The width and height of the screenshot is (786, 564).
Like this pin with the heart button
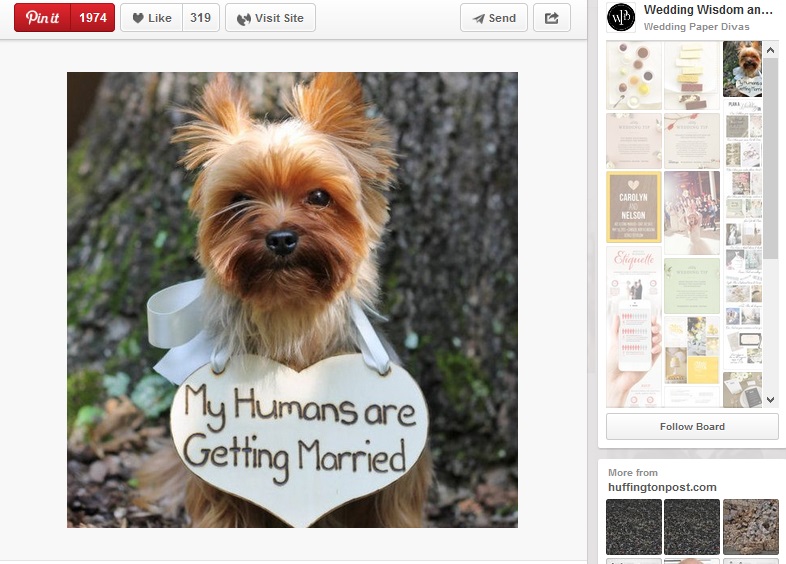point(151,18)
